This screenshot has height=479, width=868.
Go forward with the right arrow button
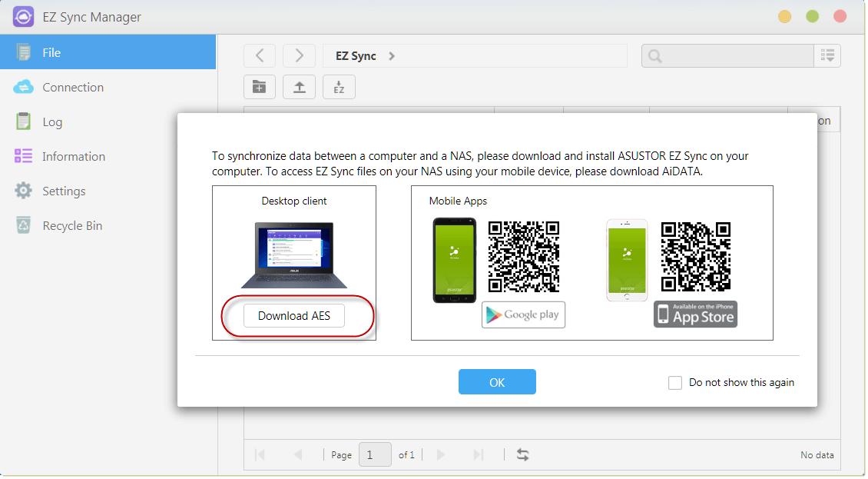point(299,55)
